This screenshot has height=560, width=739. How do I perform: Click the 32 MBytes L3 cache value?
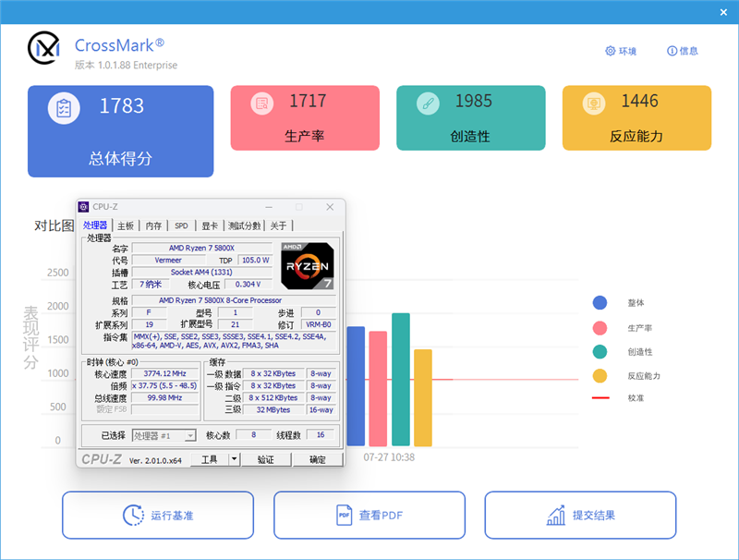click(273, 410)
